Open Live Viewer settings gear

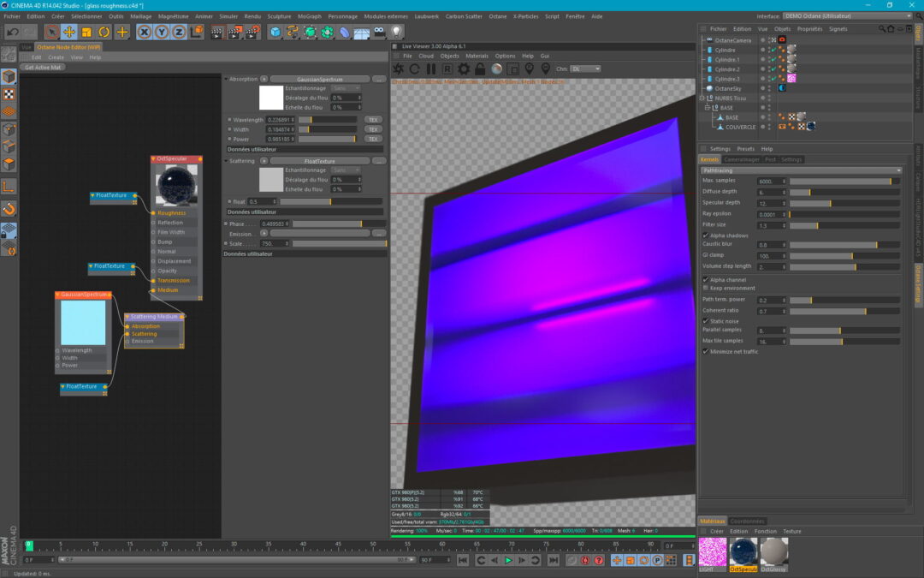[x=464, y=69]
